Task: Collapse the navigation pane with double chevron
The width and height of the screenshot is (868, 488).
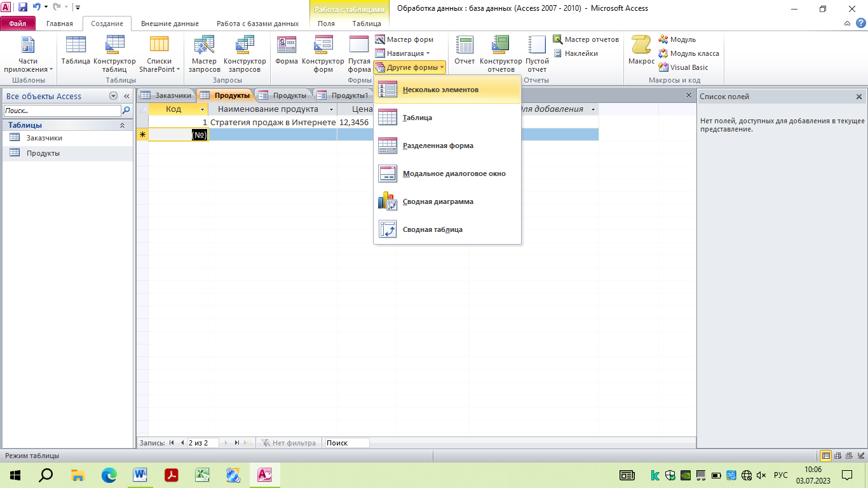Action: (x=126, y=97)
